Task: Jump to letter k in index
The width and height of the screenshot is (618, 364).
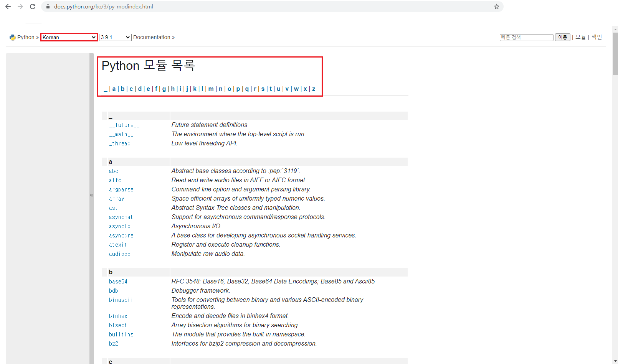Action: coord(195,89)
